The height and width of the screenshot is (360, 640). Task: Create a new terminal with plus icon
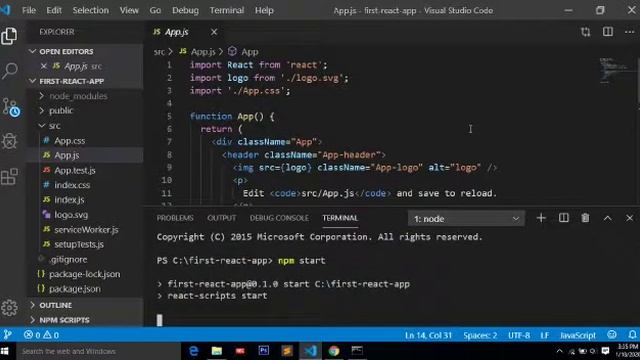[541, 218]
